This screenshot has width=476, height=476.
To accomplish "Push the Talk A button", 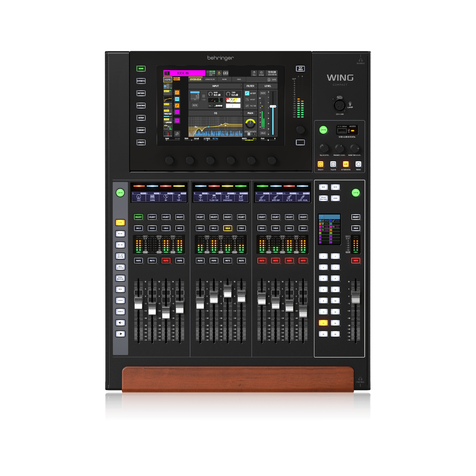I will 320,164.
